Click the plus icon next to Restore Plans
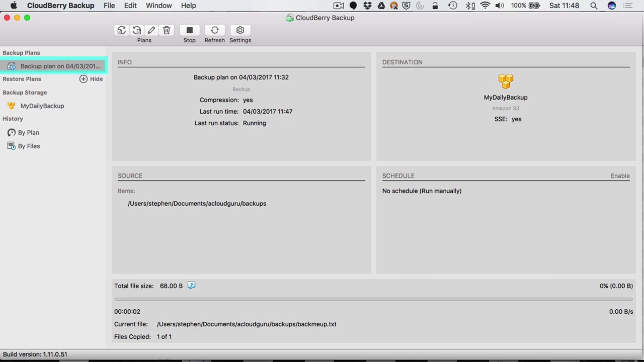This screenshot has height=362, width=644. pyautogui.click(x=84, y=79)
